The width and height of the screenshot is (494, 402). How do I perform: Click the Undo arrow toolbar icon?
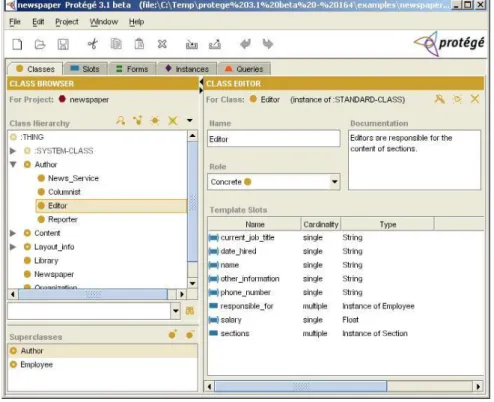click(x=246, y=44)
